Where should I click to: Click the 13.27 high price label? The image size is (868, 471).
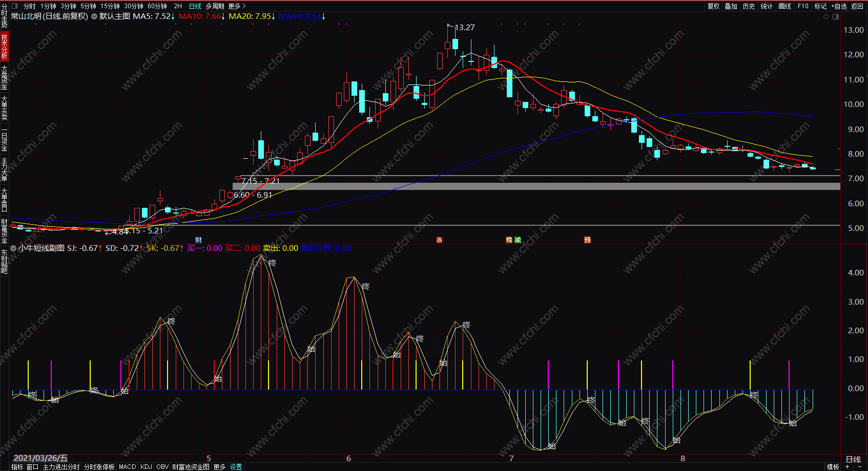[x=465, y=28]
